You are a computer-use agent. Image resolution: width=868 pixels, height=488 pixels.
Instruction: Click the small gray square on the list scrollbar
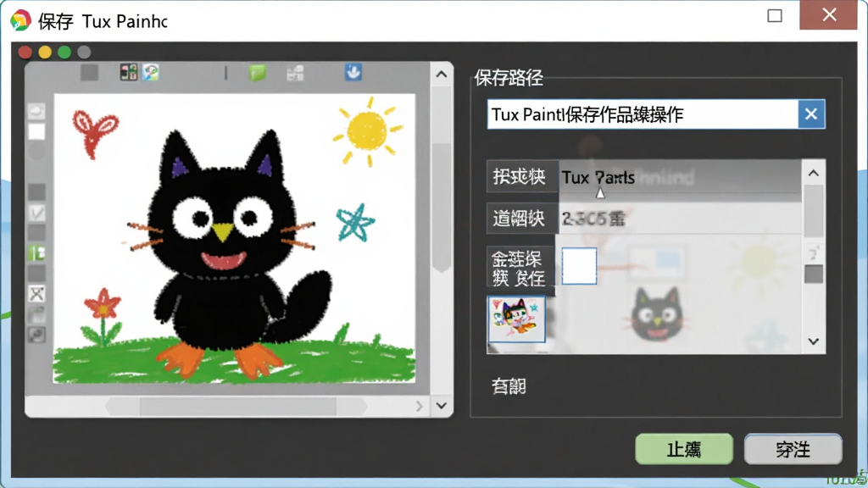click(813, 274)
